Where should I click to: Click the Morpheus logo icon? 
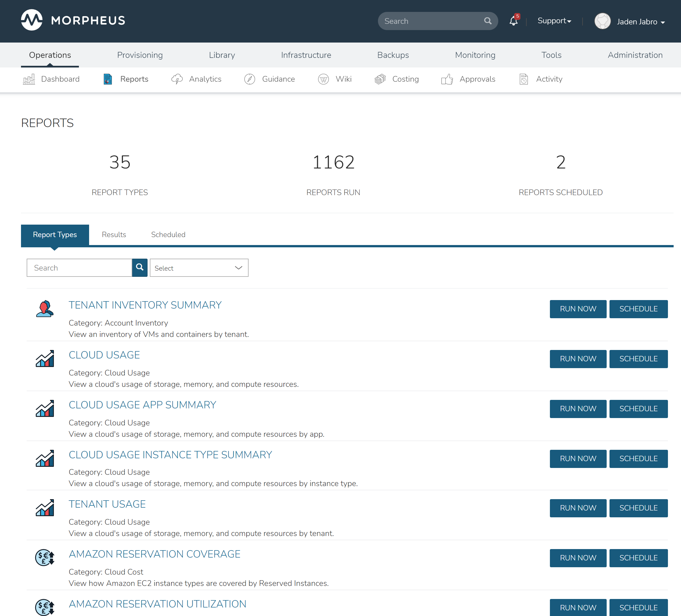[x=32, y=20]
